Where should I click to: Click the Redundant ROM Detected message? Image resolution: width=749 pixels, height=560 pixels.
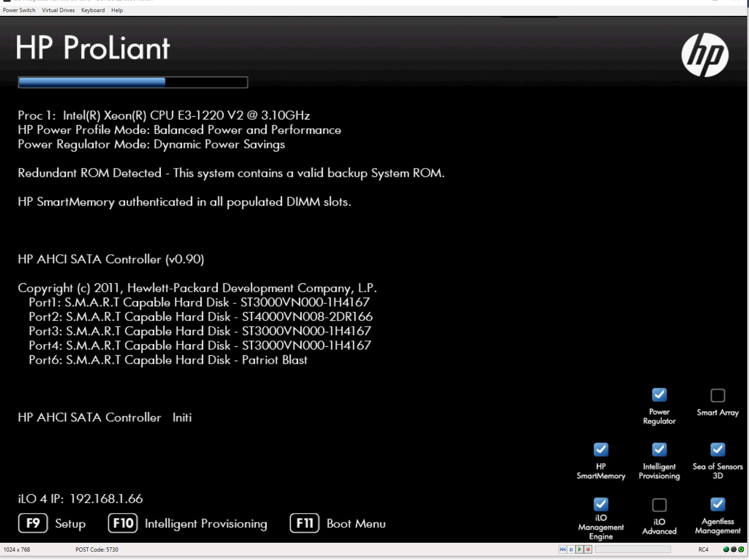pos(231,173)
